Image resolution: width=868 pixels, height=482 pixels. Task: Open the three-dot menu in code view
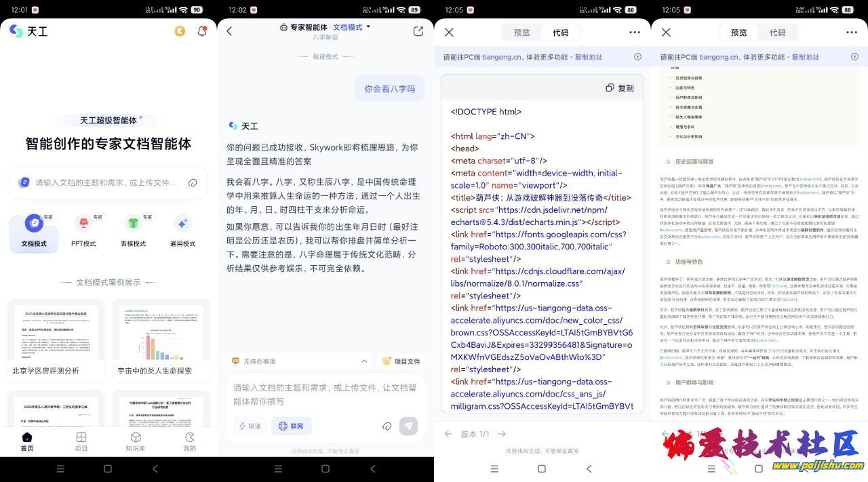click(634, 33)
